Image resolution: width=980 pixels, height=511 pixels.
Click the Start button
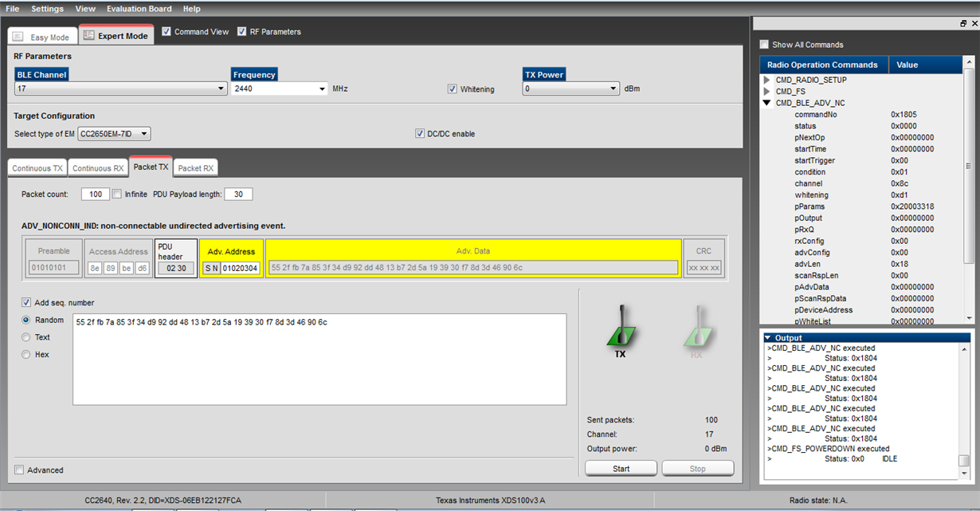click(621, 469)
